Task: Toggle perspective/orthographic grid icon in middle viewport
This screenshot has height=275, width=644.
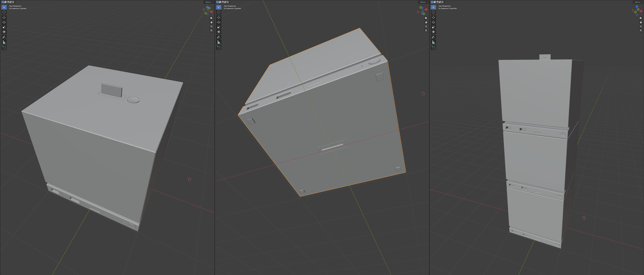Action: click(426, 31)
